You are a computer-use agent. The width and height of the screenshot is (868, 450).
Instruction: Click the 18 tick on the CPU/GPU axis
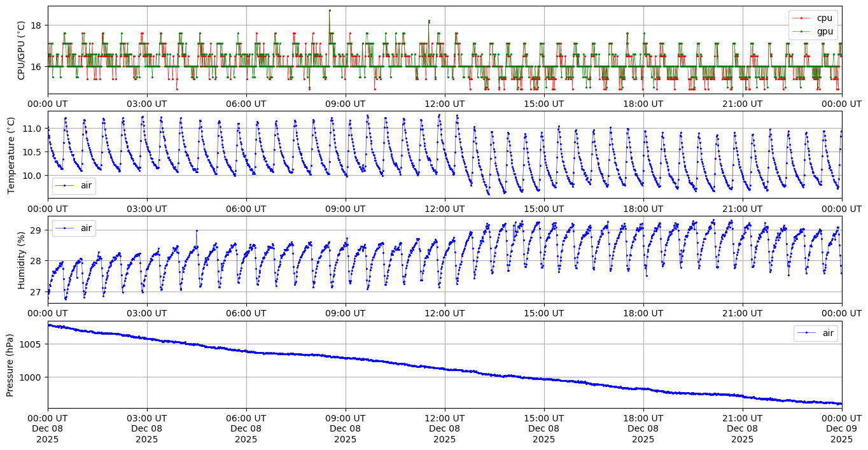point(36,25)
